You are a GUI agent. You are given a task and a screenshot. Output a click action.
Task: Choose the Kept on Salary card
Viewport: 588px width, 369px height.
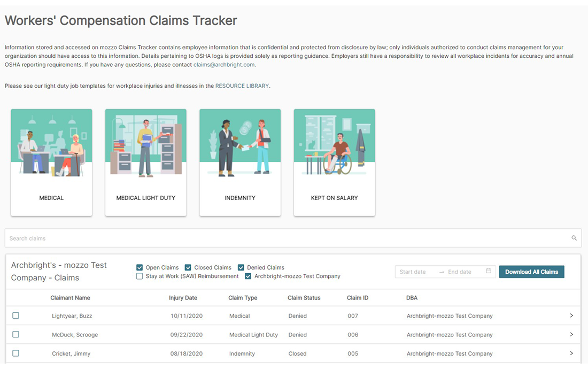334,163
